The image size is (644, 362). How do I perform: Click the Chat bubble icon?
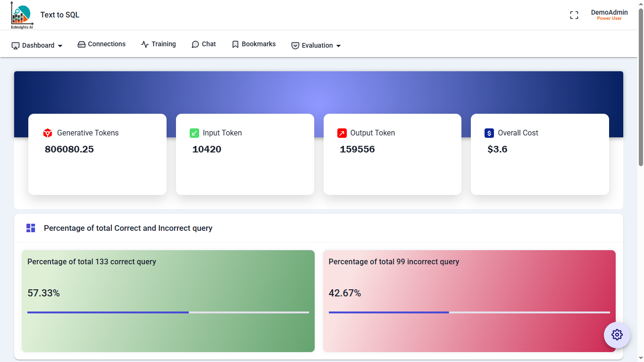[x=195, y=44]
